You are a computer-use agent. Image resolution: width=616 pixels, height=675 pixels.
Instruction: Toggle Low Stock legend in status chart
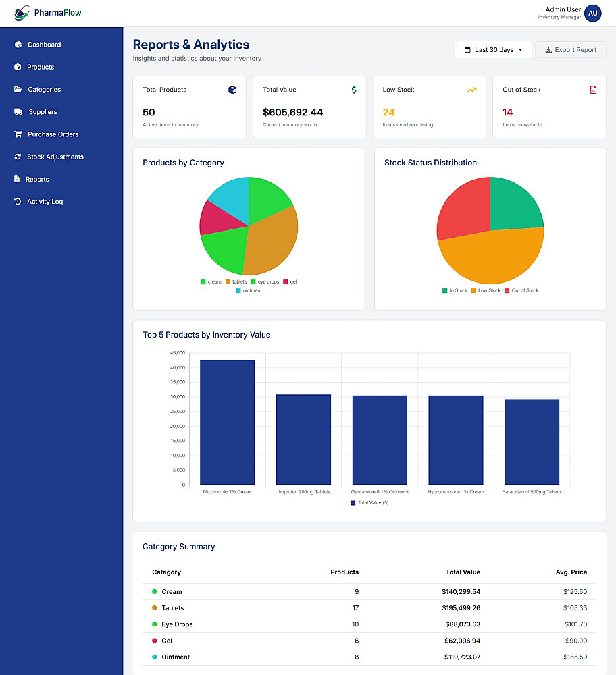pyautogui.click(x=486, y=290)
